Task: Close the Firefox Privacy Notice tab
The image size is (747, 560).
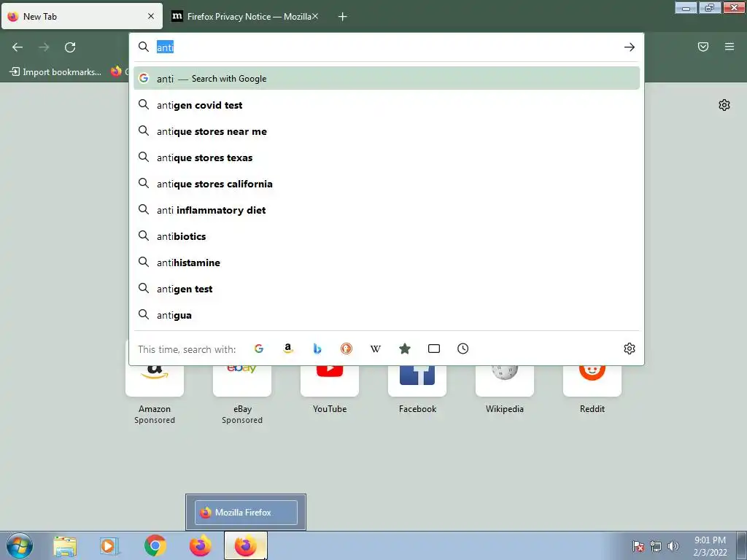Action: [315, 16]
